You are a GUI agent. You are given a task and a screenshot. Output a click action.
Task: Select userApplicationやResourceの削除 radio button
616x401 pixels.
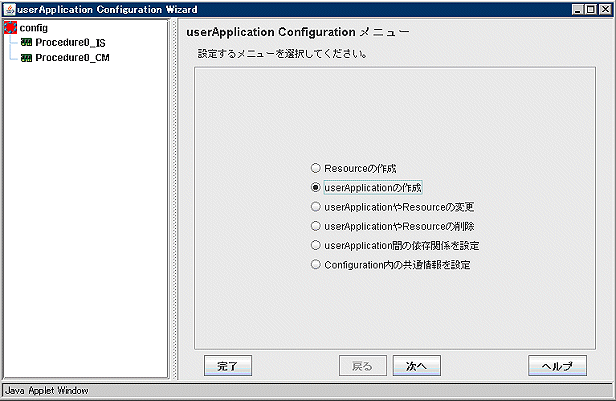pos(392,226)
